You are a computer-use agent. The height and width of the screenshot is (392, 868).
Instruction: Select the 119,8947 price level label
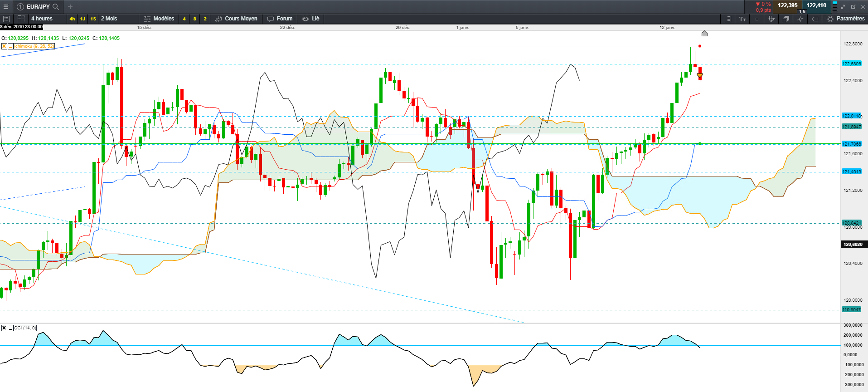851,310
